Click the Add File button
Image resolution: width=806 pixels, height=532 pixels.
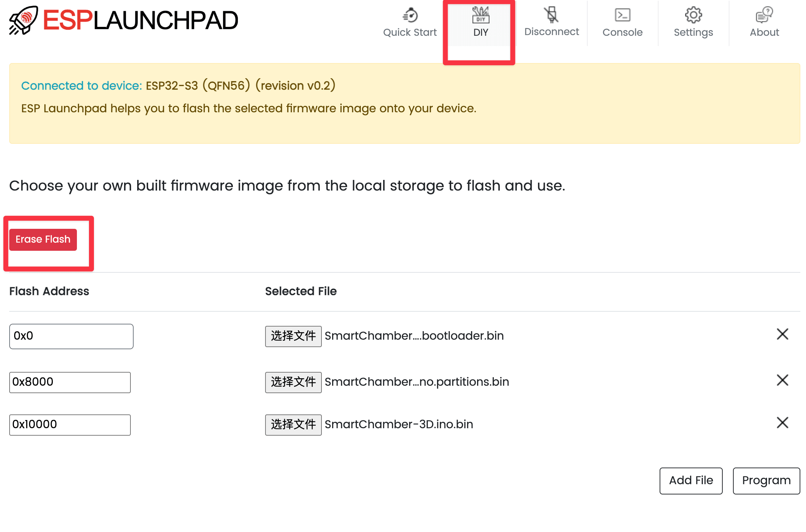coord(691,481)
